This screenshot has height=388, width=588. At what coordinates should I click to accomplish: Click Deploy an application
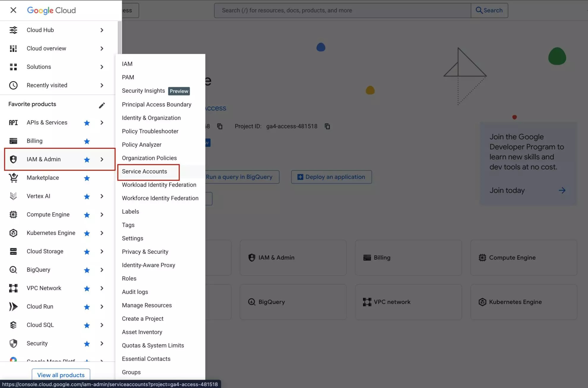tap(331, 177)
